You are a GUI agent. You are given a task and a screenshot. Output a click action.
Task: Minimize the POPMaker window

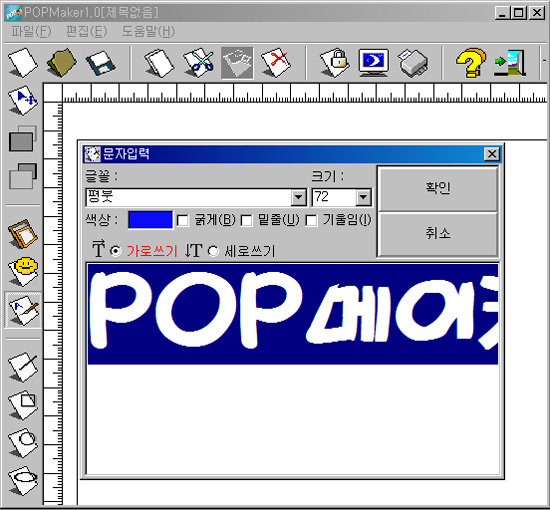point(503,13)
